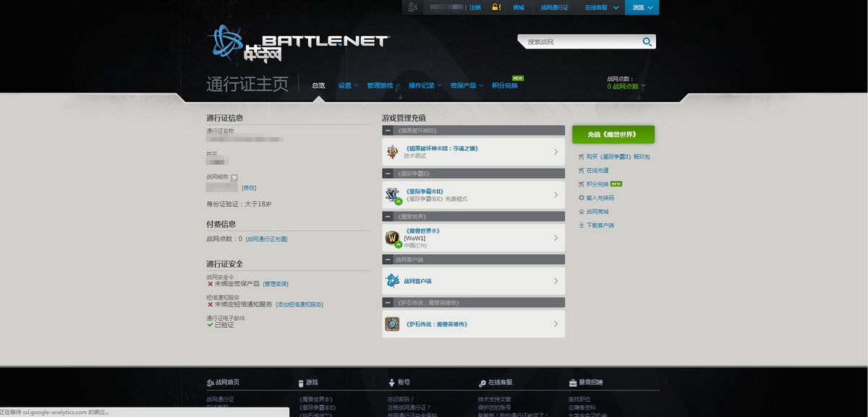The width and height of the screenshot is (868, 417).
Task: Click the Hearthstone game icon
Action: [x=392, y=324]
